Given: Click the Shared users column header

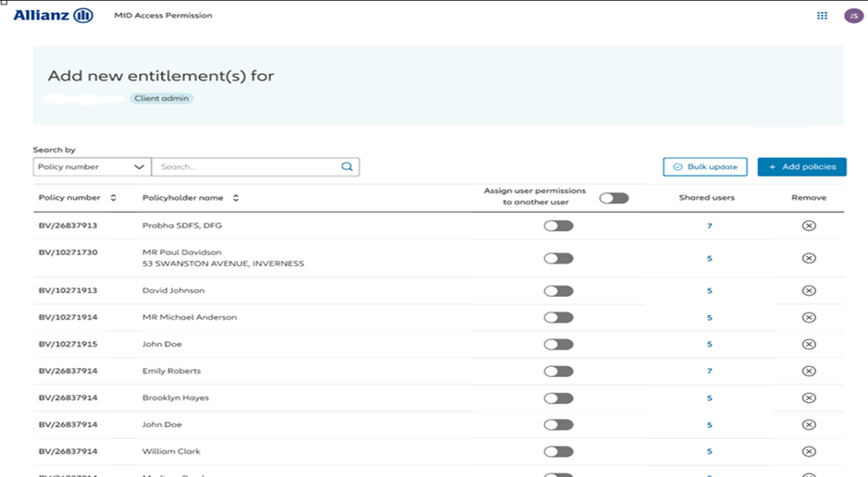Looking at the screenshot, I should (707, 197).
